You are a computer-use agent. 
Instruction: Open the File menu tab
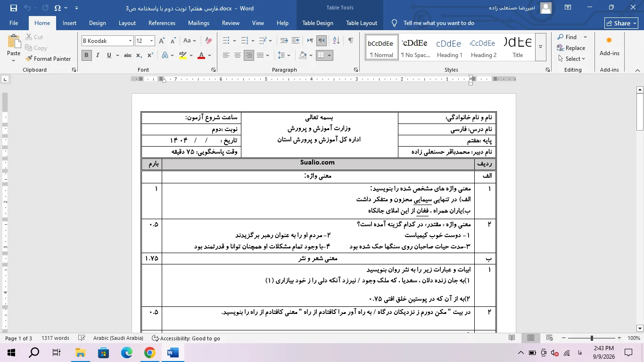coord(14,23)
